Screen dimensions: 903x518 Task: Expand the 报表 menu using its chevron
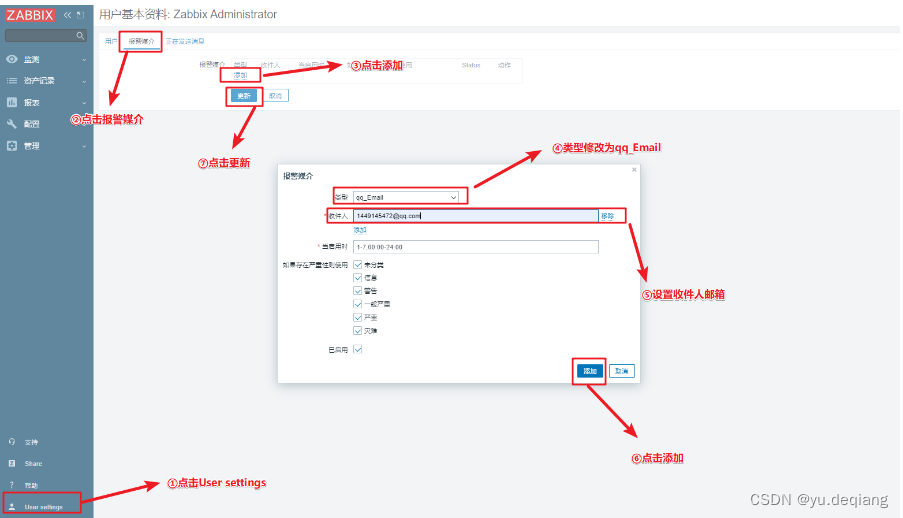(84, 103)
